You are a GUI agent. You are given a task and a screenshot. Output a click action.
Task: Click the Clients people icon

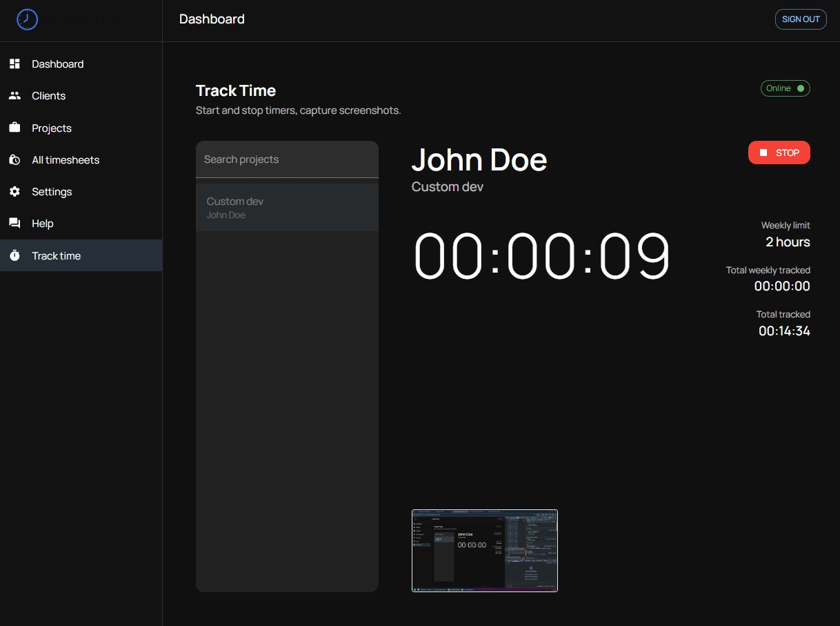pyautogui.click(x=14, y=96)
